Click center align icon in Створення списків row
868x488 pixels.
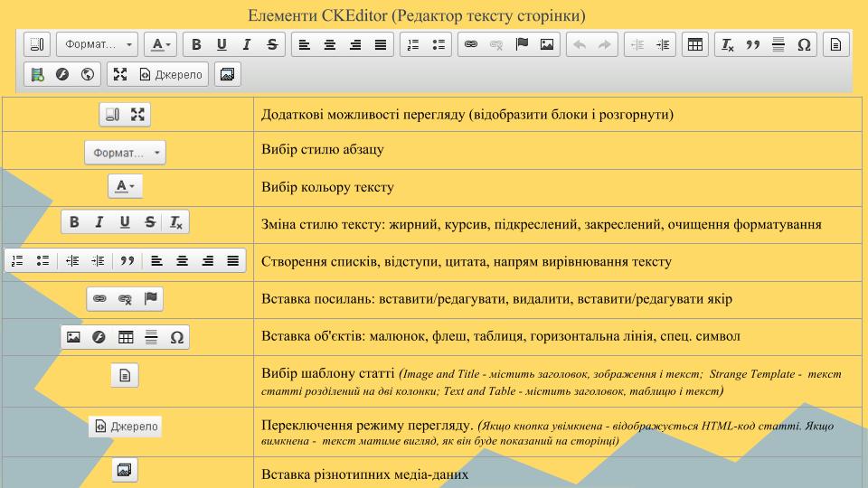coord(182,260)
